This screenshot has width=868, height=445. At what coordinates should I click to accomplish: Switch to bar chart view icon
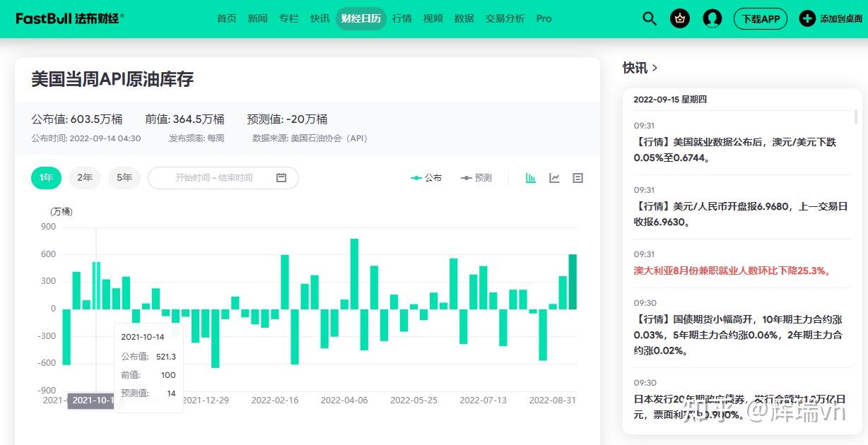[531, 178]
